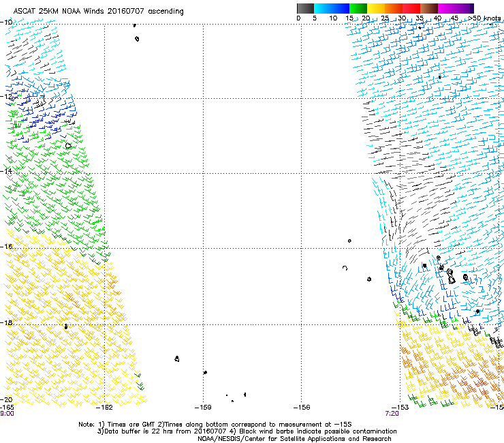Click the '-165' longitude axis label
This screenshot has width=504, height=443.
click(x=7, y=408)
